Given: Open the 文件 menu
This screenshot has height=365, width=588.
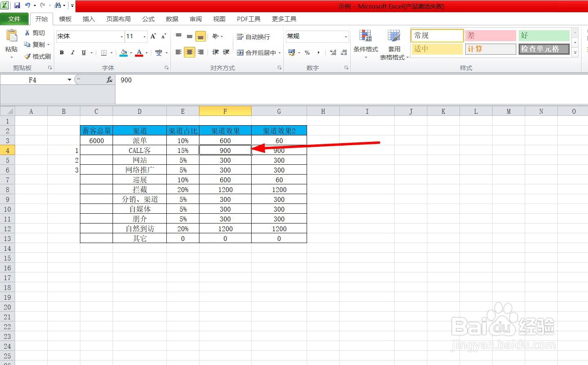Looking at the screenshot, I should [x=15, y=19].
